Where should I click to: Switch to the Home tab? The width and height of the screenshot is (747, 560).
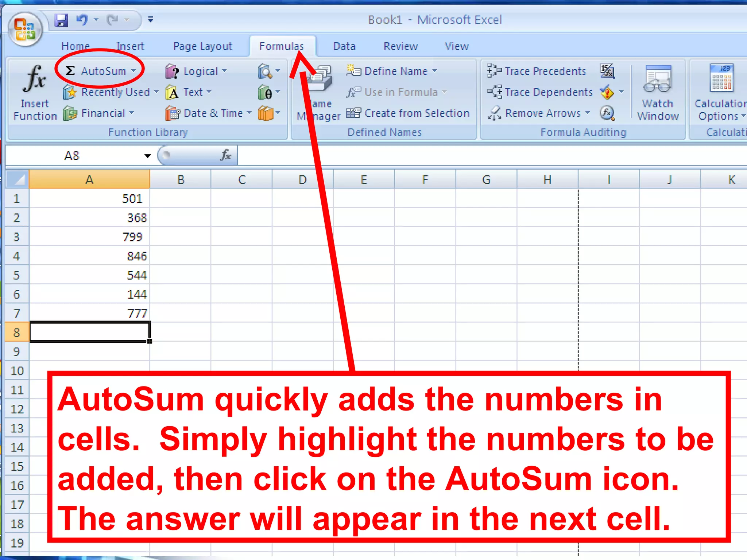(76, 46)
